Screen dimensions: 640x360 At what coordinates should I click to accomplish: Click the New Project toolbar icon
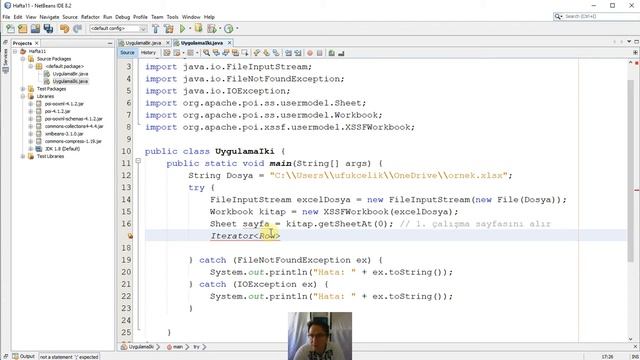[23, 29]
